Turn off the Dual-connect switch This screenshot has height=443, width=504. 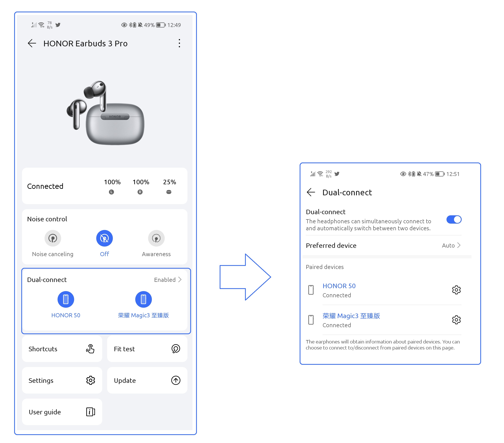pyautogui.click(x=454, y=220)
